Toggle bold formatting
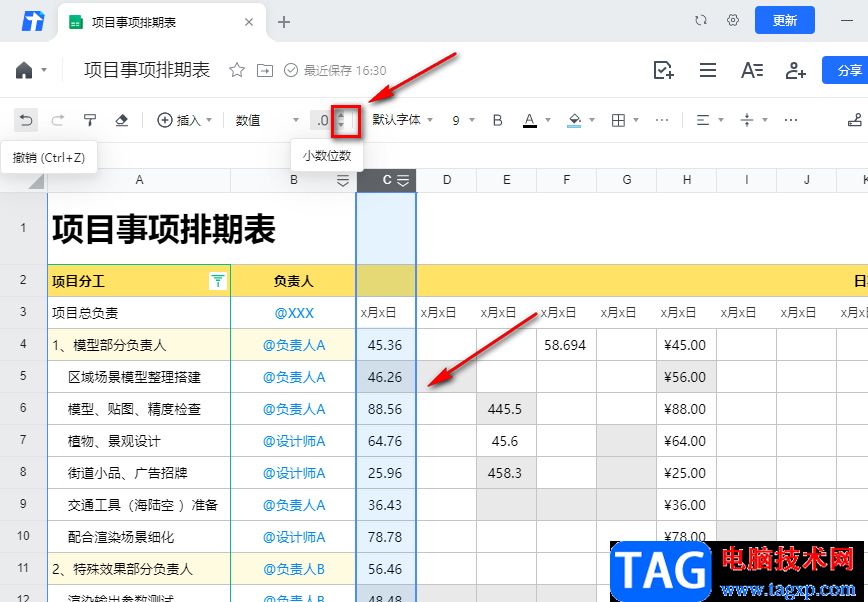This screenshot has width=868, height=602. (497, 120)
